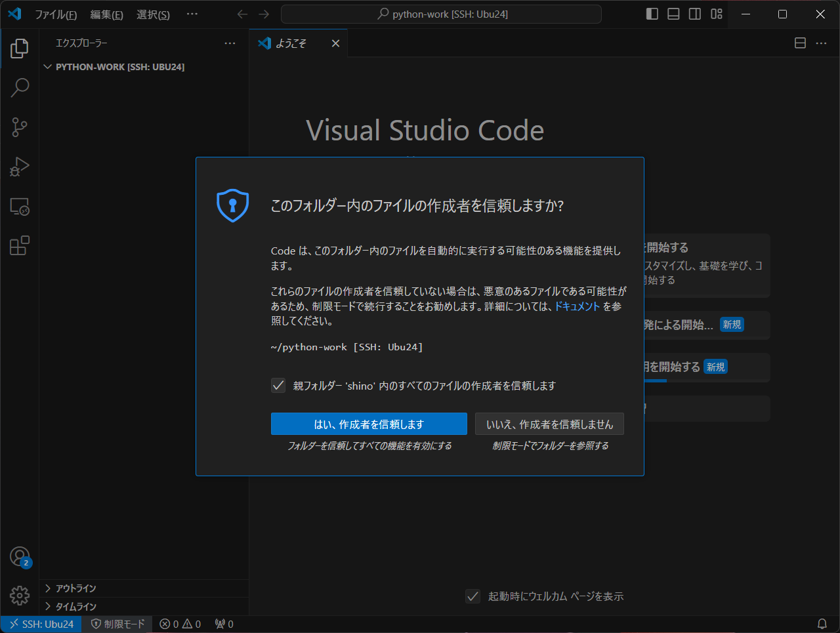The image size is (840, 633).
Task: Toggle the bottom panel layout icon
Action: tap(673, 14)
